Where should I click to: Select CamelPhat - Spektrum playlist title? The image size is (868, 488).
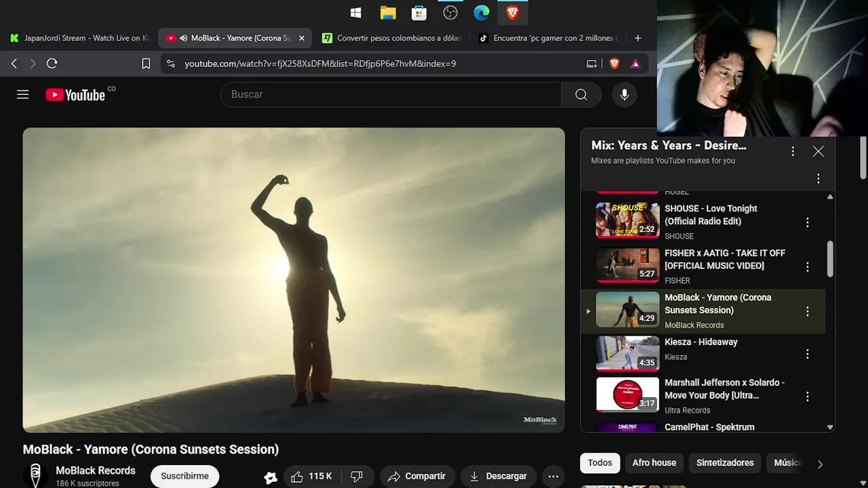pos(709,427)
